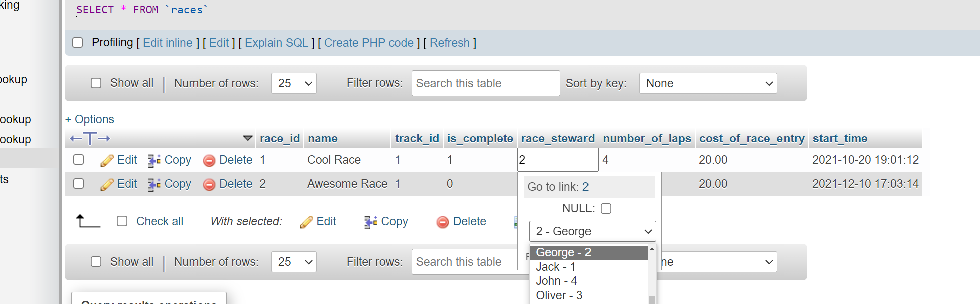Tick the NULL checkbox in popup

(x=606, y=208)
